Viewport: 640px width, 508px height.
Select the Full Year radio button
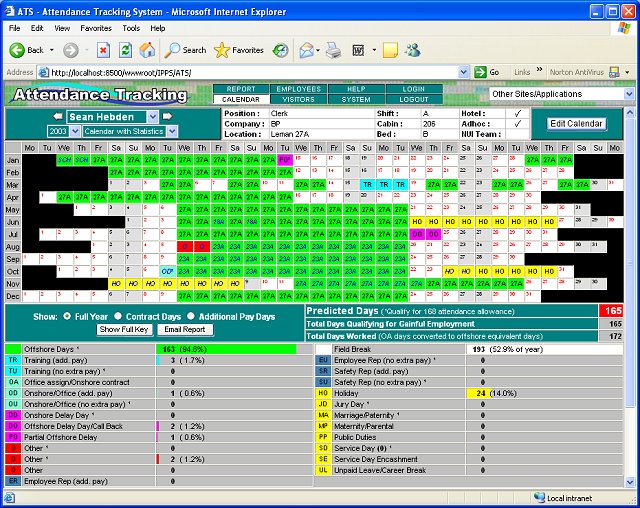pos(67,316)
